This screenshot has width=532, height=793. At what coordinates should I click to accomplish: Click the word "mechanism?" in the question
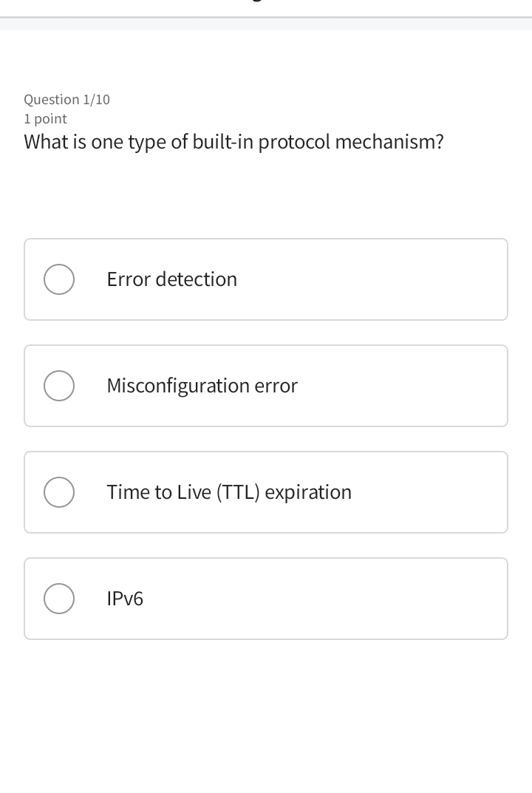click(389, 142)
